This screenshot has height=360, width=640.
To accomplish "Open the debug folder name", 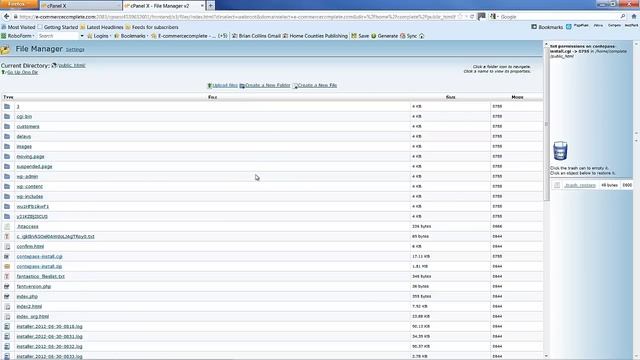I will point(24,136).
